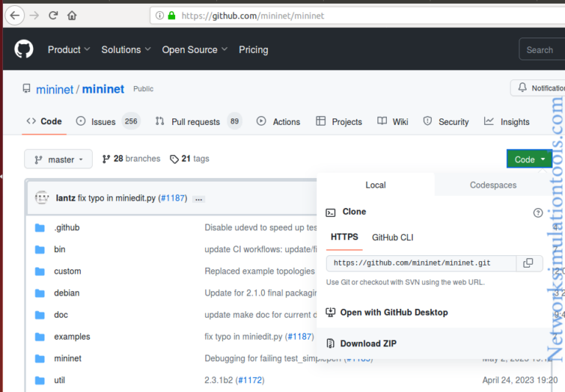Open the Solutions dropdown menu
The width and height of the screenshot is (565, 392).
click(x=125, y=50)
